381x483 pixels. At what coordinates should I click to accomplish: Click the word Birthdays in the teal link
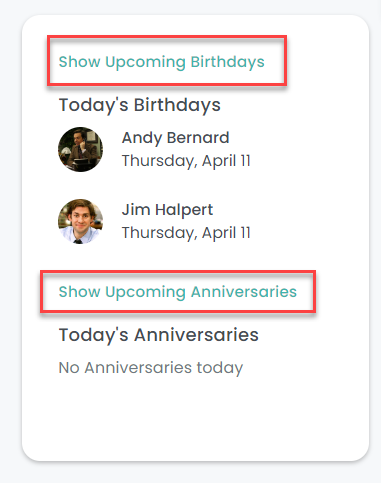pos(228,62)
